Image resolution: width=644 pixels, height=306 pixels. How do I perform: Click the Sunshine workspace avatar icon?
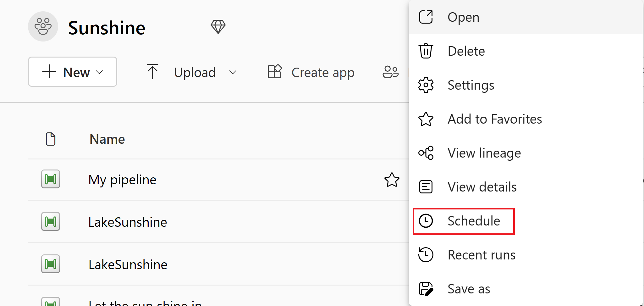point(43,26)
